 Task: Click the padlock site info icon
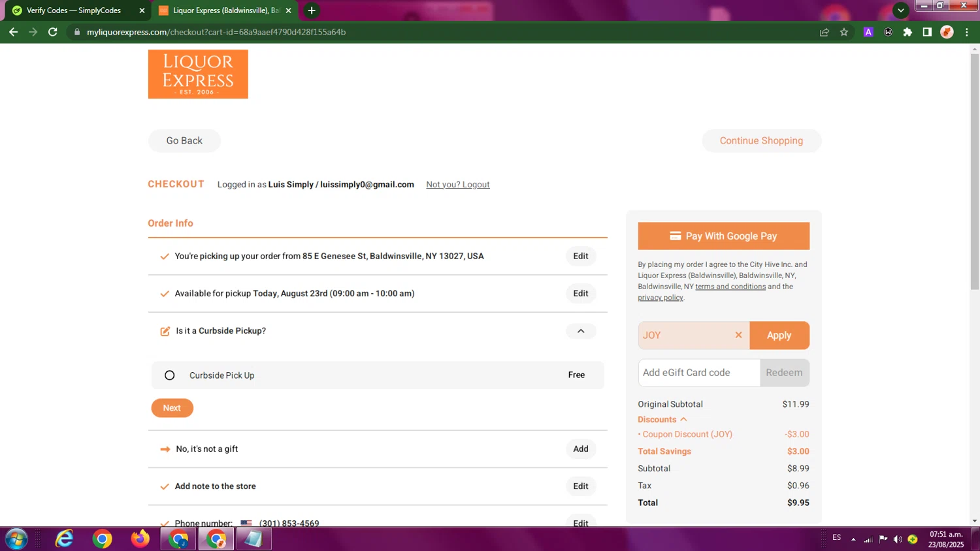[77, 32]
